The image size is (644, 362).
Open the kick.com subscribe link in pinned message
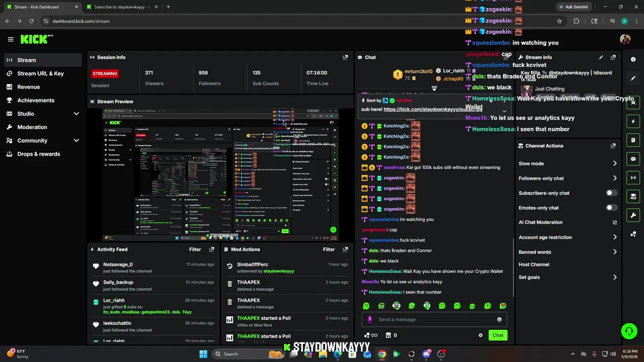433,109
